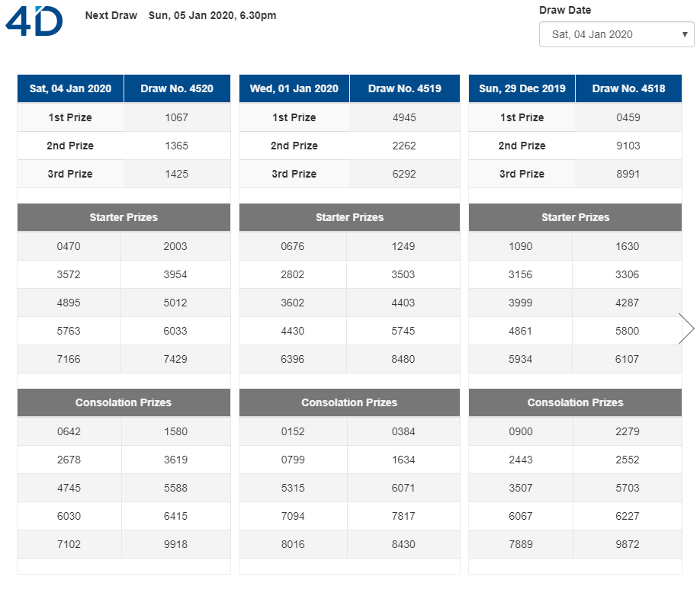The width and height of the screenshot is (700, 596).
Task: Select 3rd prize number 8991
Action: [628, 174]
